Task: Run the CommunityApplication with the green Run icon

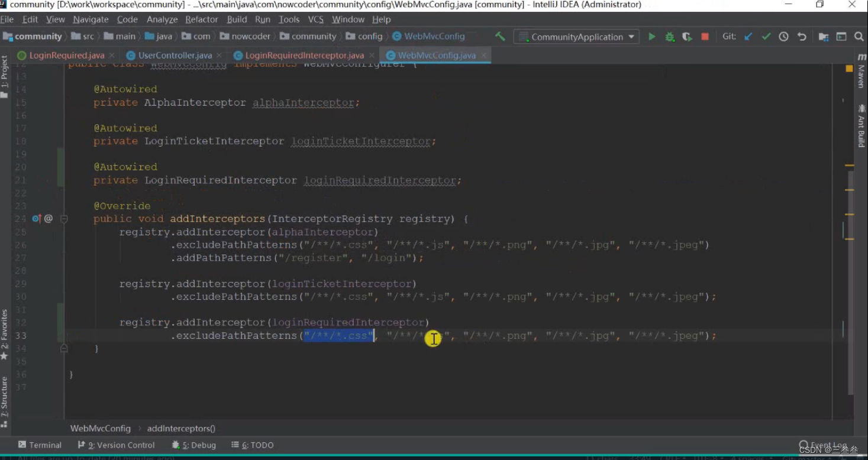Action: [x=651, y=36]
